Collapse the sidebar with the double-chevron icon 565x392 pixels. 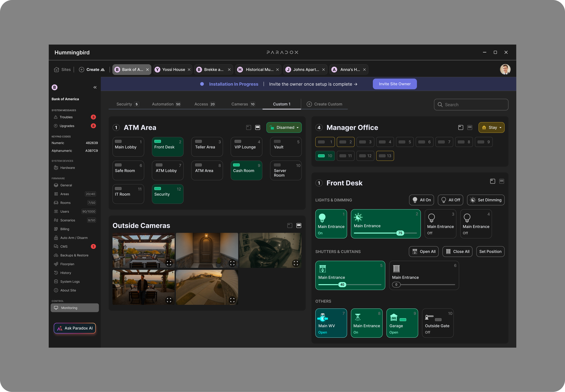[95, 87]
